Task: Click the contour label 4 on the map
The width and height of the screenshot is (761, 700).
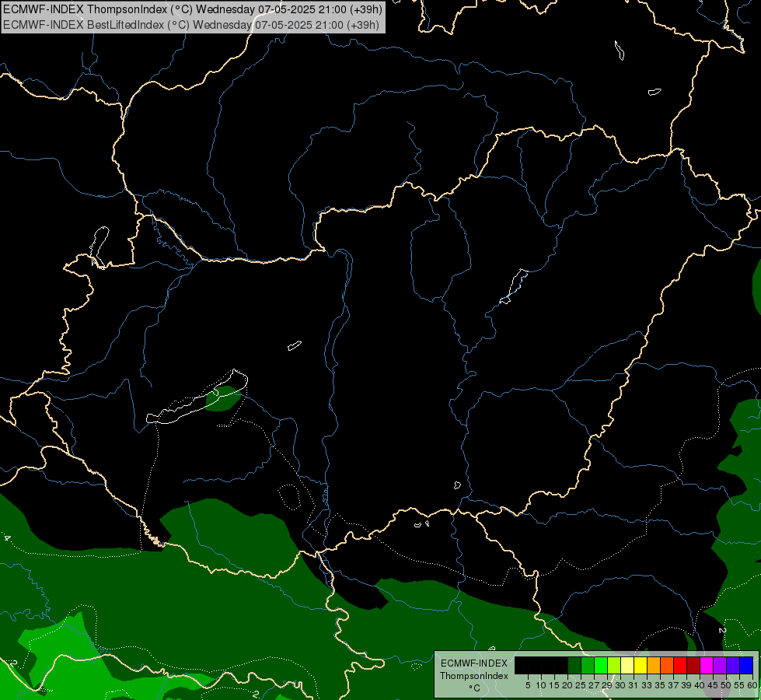Action: tap(7, 537)
